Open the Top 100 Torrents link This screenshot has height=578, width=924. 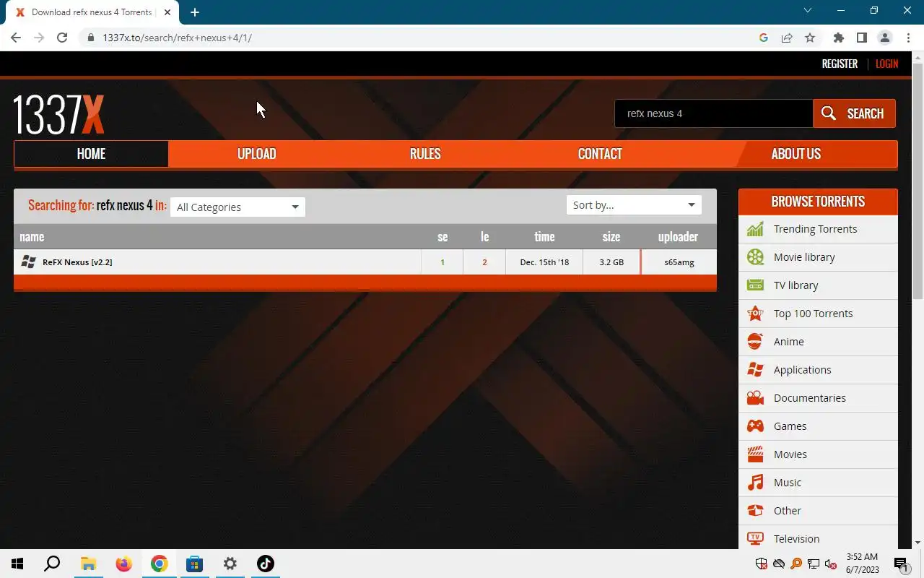tap(814, 314)
